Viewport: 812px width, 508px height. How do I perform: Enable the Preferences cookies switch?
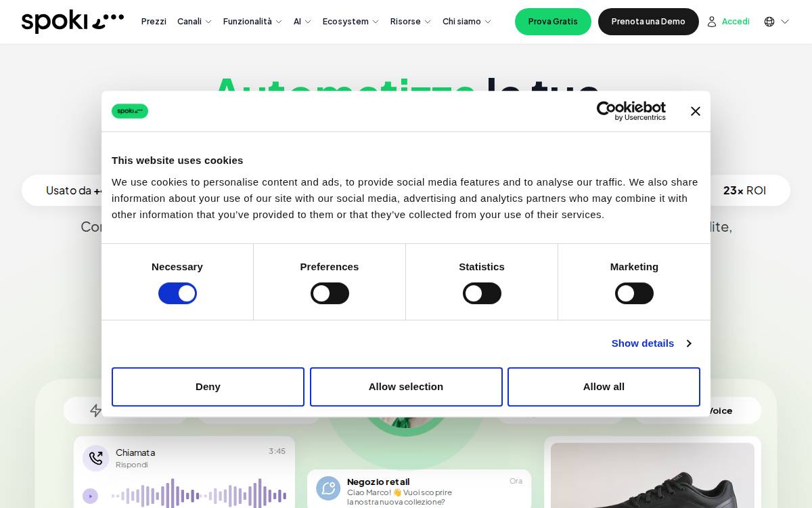[330, 293]
